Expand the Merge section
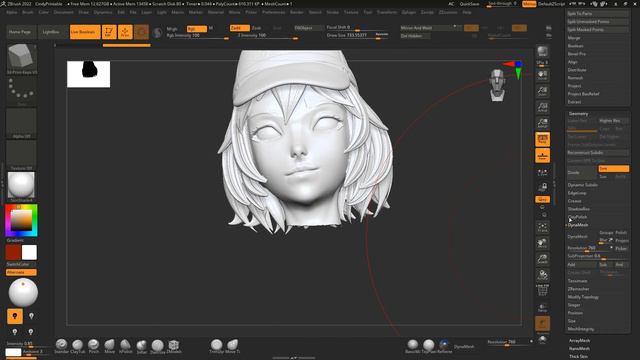The height and width of the screenshot is (360, 640). [574, 38]
